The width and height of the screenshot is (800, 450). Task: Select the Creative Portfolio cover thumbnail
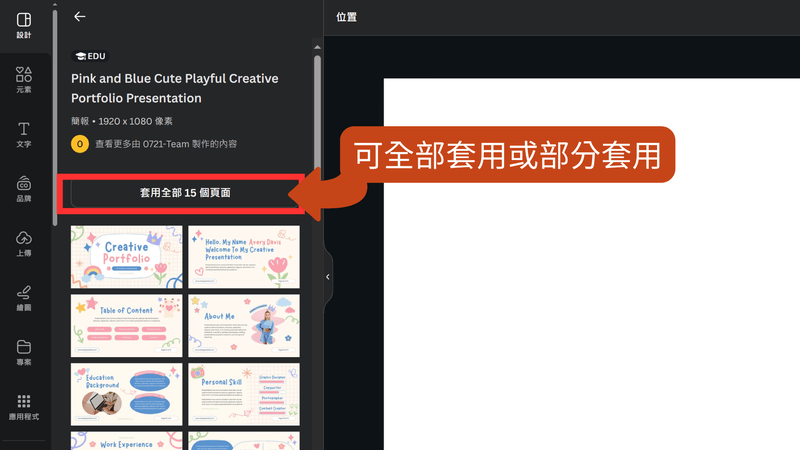point(126,256)
